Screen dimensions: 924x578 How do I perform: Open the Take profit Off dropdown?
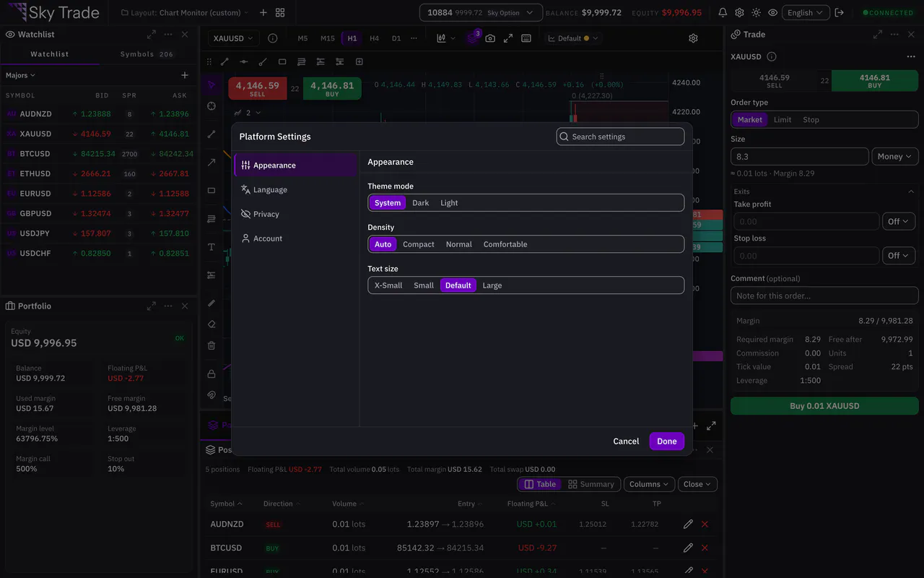(x=899, y=222)
